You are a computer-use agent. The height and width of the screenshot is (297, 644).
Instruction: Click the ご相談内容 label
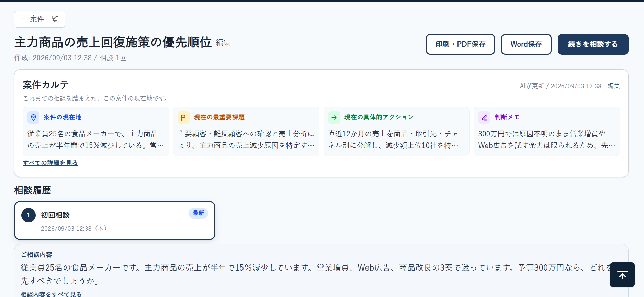click(x=36, y=254)
